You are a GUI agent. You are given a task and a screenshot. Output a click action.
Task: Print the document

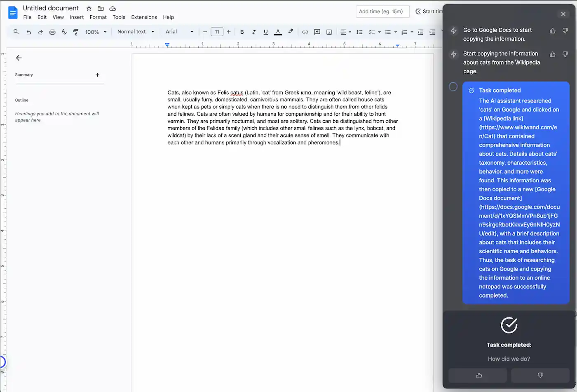tap(52, 32)
